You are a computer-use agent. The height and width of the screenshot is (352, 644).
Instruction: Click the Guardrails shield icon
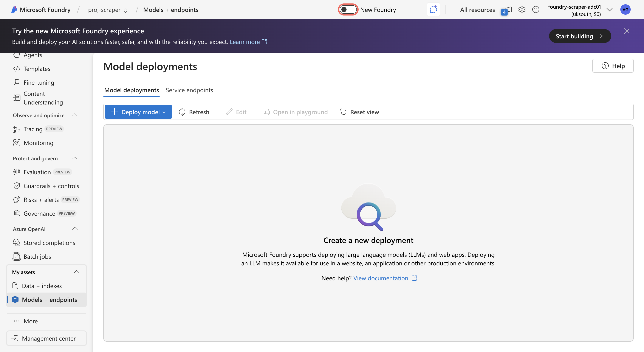click(x=17, y=186)
